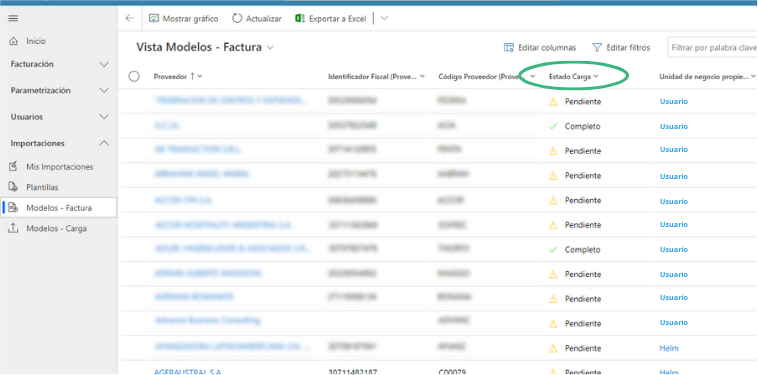Select Mis Importaciones in sidebar
The height and width of the screenshot is (375, 758).
tap(59, 167)
